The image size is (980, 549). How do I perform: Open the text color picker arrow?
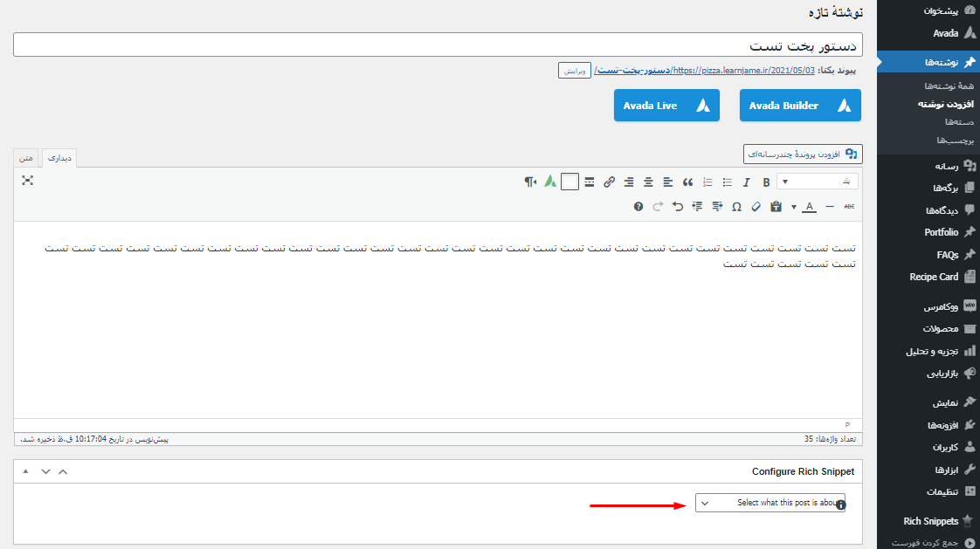point(794,208)
